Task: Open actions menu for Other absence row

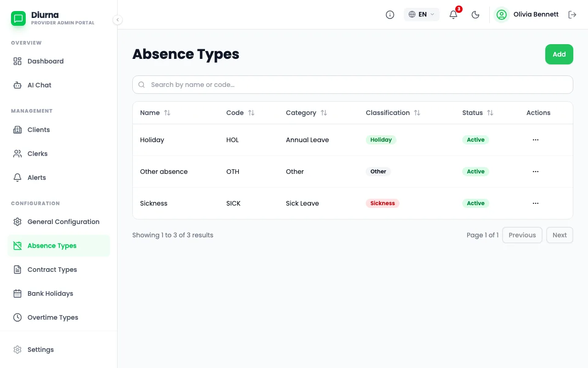Action: (x=536, y=172)
